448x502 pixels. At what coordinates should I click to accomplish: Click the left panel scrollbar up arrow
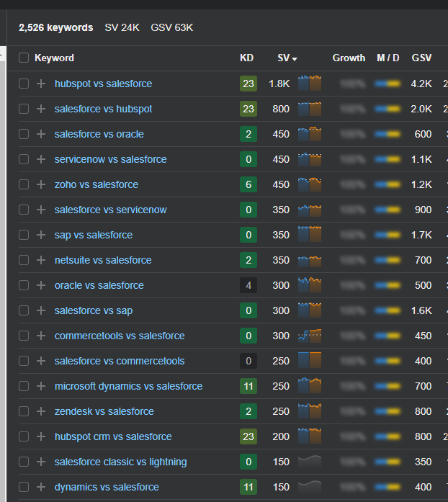(x=1, y=55)
